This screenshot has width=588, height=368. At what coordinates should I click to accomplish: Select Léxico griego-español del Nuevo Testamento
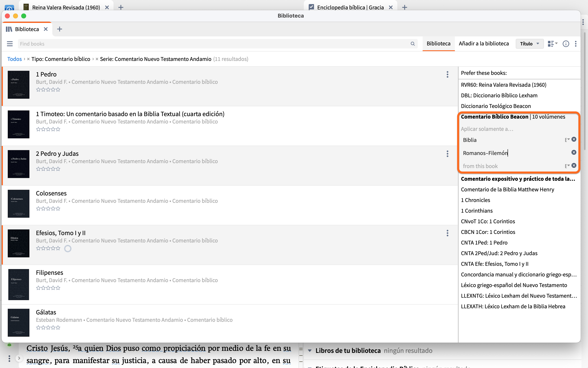514,285
